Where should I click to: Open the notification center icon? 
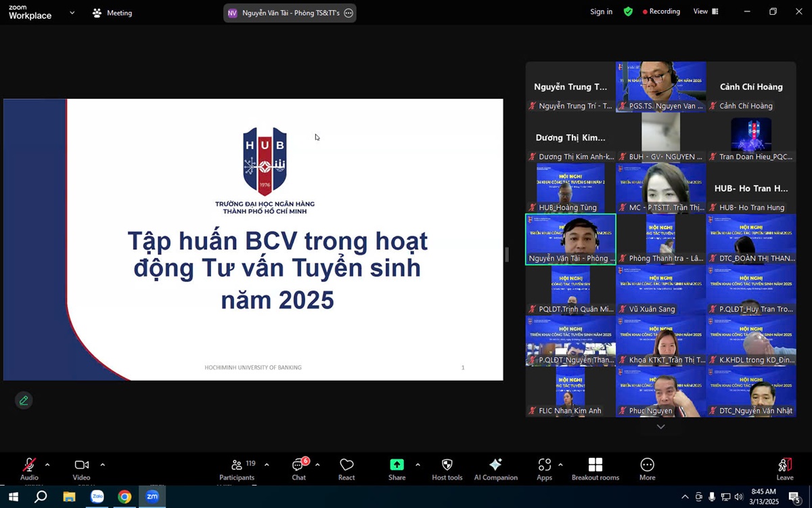click(x=794, y=496)
